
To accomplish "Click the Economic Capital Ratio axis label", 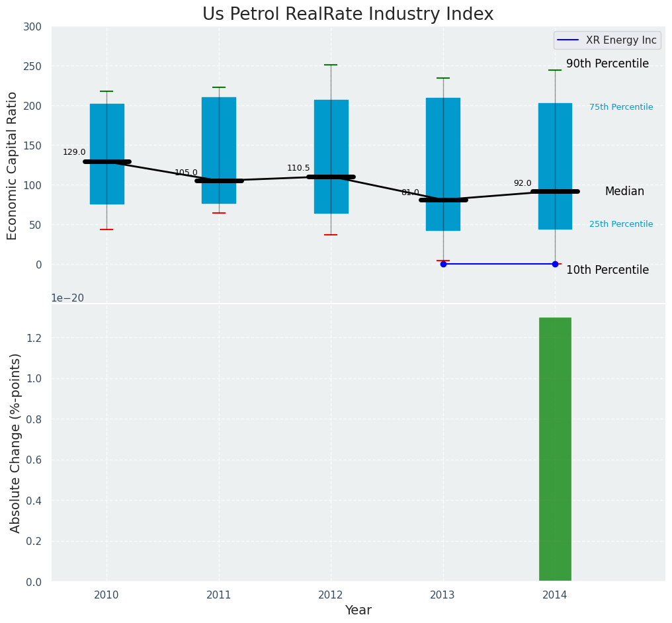I will [12, 165].
